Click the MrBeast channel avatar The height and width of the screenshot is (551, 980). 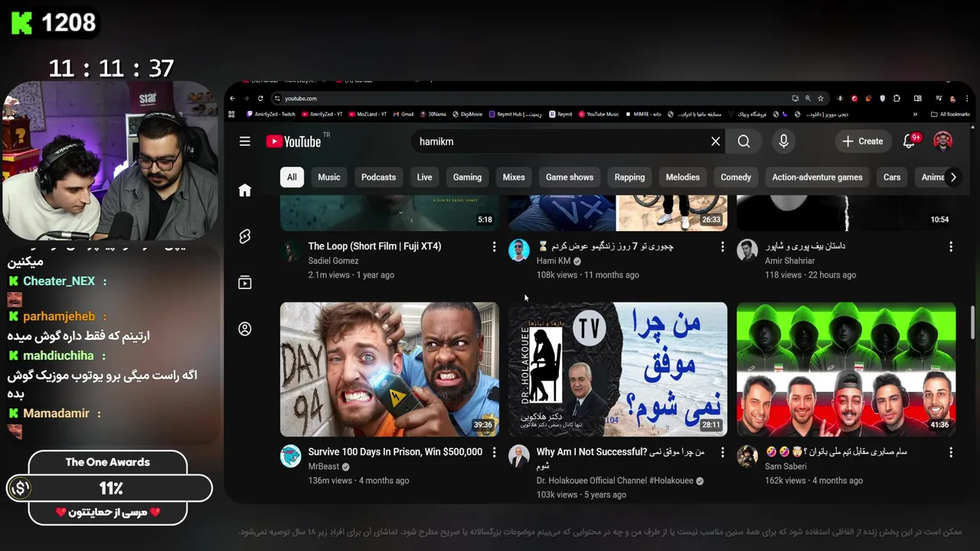tap(291, 456)
